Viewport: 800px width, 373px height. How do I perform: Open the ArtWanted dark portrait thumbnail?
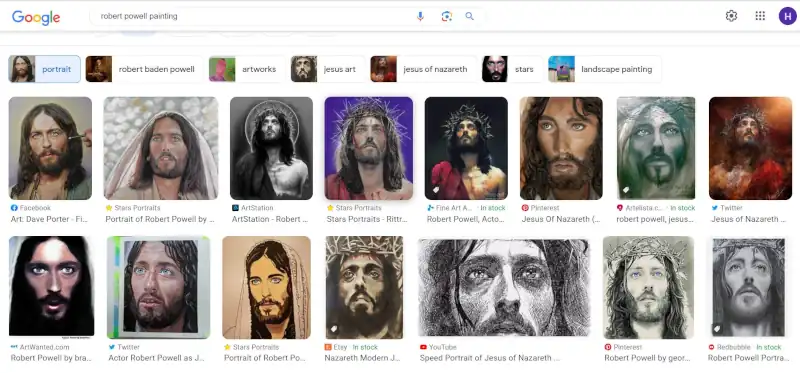tap(52, 287)
